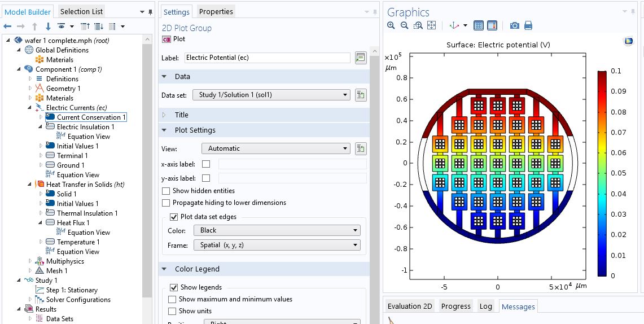Open the Data set dropdown
The image size is (644, 324).
tap(271, 95)
